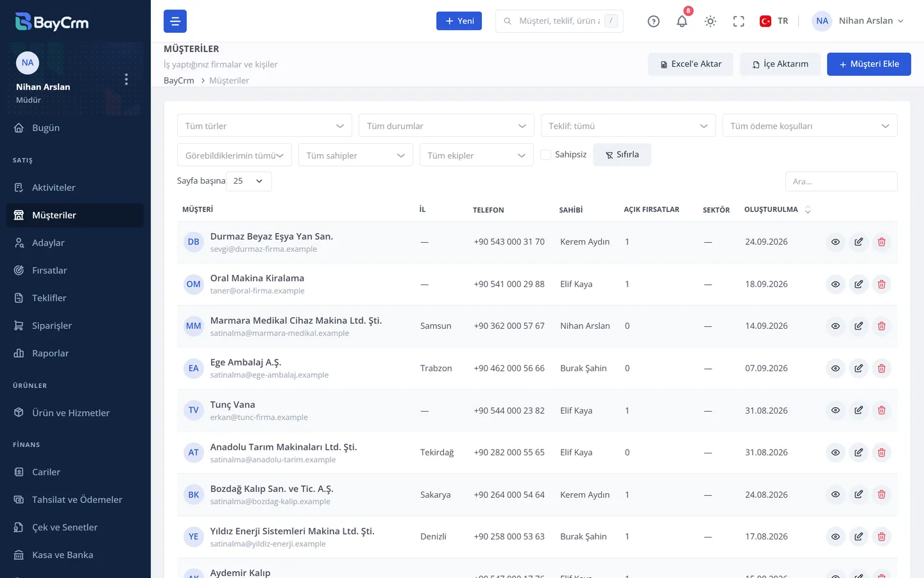Edit Bozdağ Kalıp San. ve Tic. record
Screen dimensions: 924x578
(859, 495)
